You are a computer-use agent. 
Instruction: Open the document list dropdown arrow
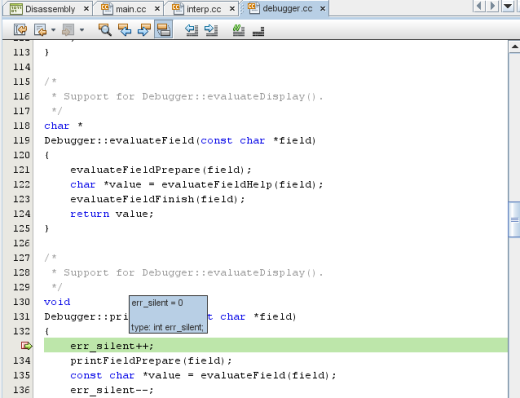pyautogui.click(x=508, y=6)
